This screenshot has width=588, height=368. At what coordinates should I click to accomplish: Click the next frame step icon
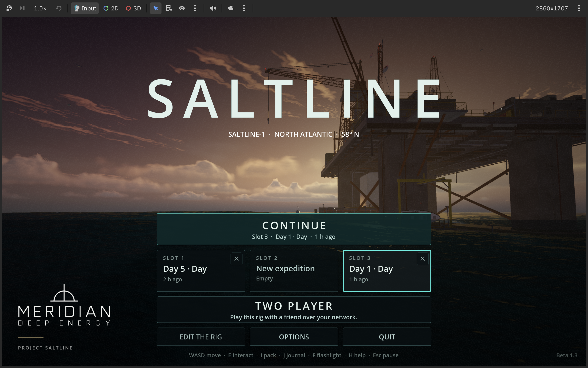pos(22,8)
